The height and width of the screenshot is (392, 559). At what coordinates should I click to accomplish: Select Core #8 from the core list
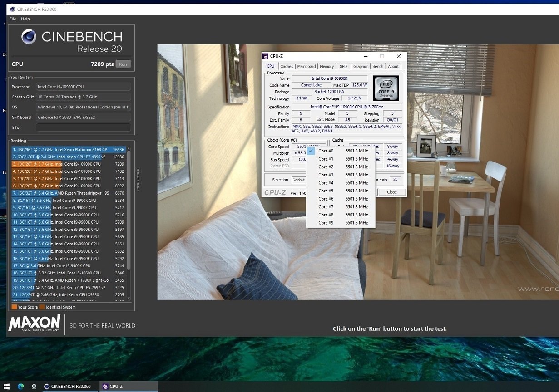click(x=341, y=215)
